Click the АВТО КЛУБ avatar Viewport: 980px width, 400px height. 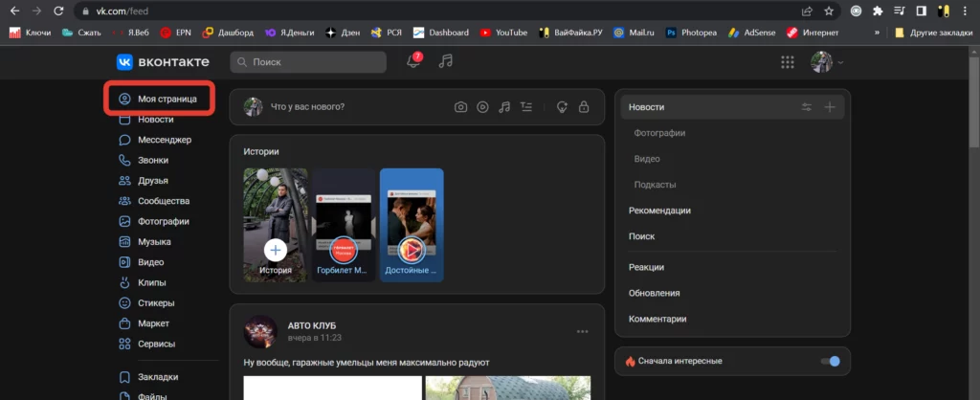(x=260, y=331)
